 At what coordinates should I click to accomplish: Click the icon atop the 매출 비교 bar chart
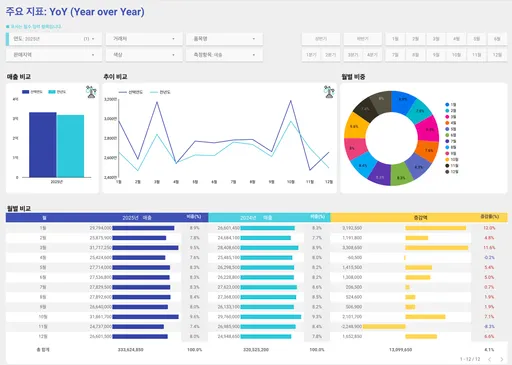pyautogui.click(x=91, y=92)
